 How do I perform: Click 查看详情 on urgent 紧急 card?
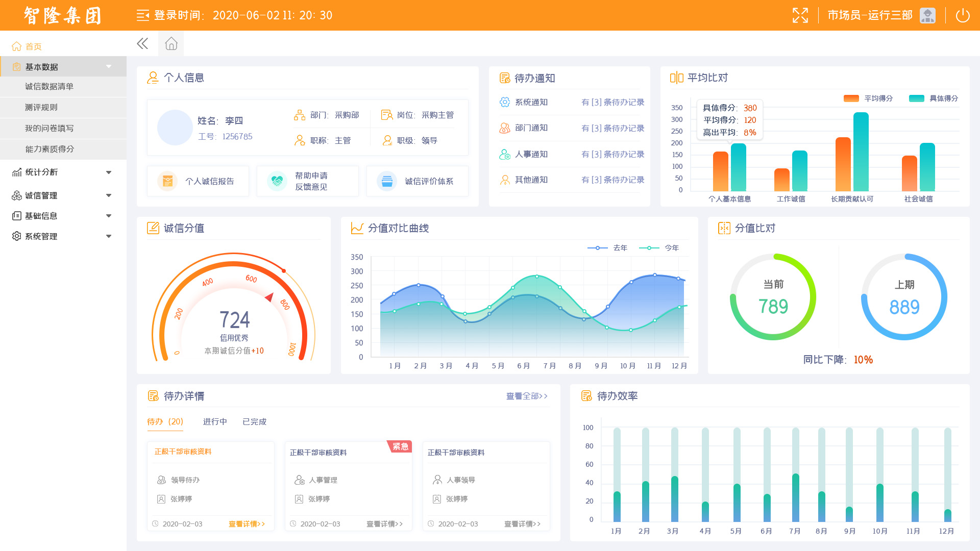(384, 524)
